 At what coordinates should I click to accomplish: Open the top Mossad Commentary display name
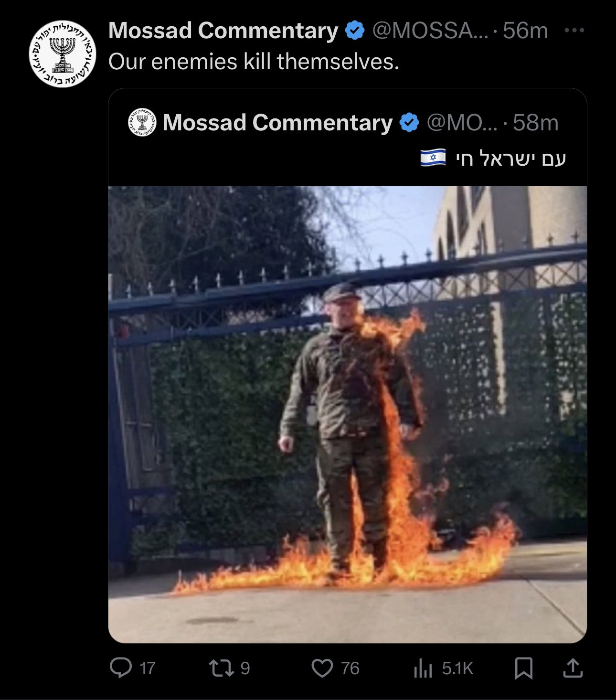coord(223,31)
